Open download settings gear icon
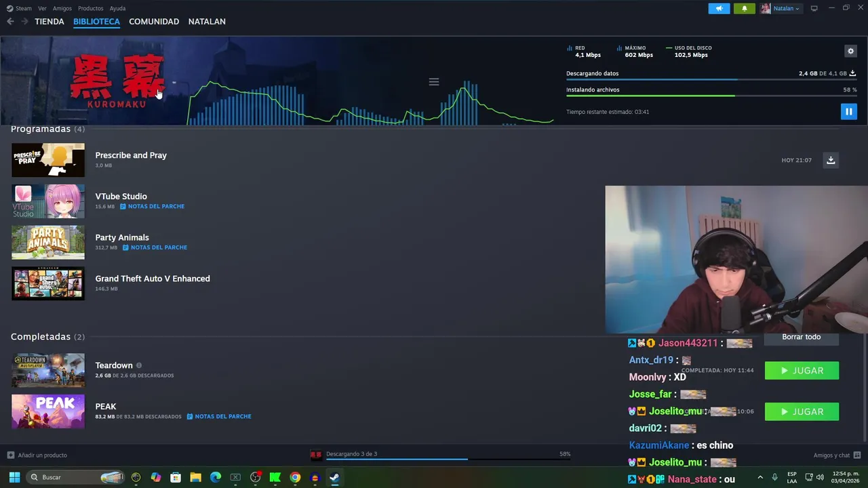The width and height of the screenshot is (868, 488). pyautogui.click(x=850, y=51)
